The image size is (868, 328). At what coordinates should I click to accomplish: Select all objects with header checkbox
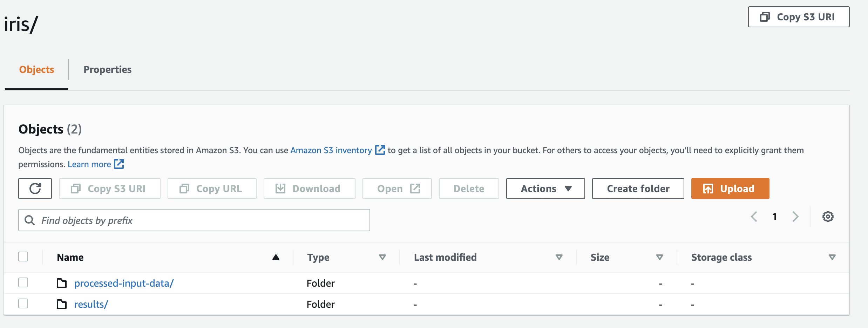[x=23, y=257]
